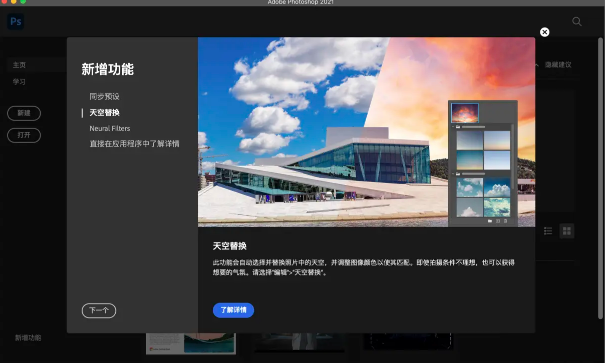Image resolution: width=605 pixels, height=363 pixels.
Task: Click 新增功能 link at bottom left
Action: (28, 338)
